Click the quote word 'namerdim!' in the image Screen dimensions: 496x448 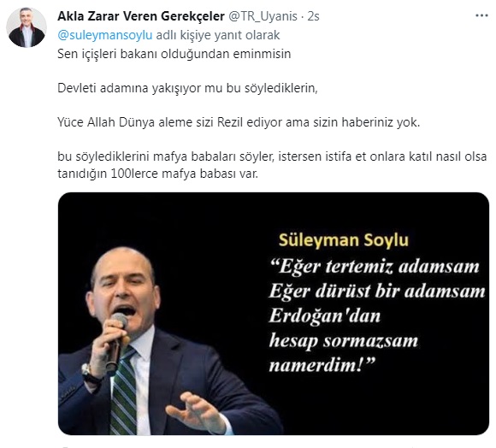(322, 365)
